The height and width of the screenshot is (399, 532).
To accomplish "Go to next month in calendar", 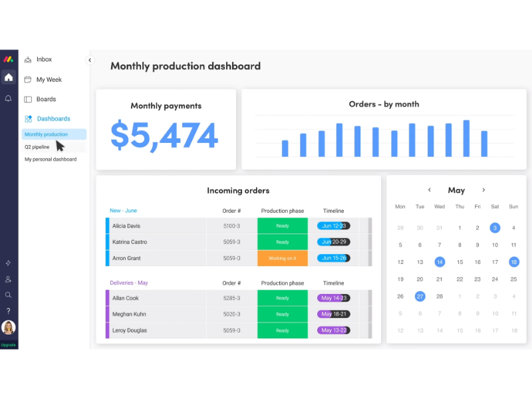I will tap(483, 190).
